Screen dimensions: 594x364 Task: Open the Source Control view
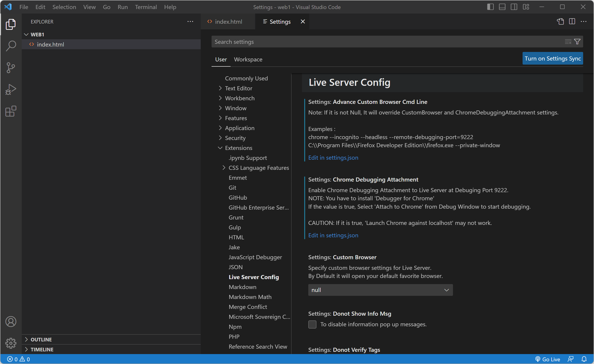[11, 68]
